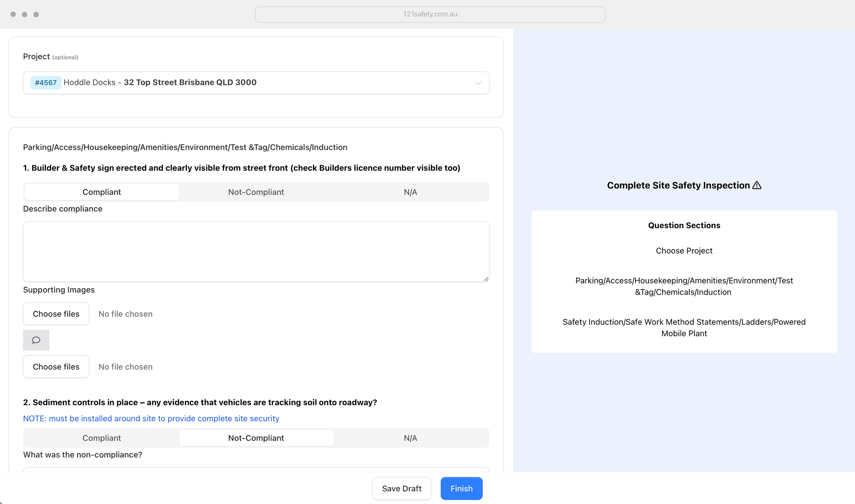Click the #4567 project tag
Image resolution: width=855 pixels, height=504 pixels.
pyautogui.click(x=46, y=83)
